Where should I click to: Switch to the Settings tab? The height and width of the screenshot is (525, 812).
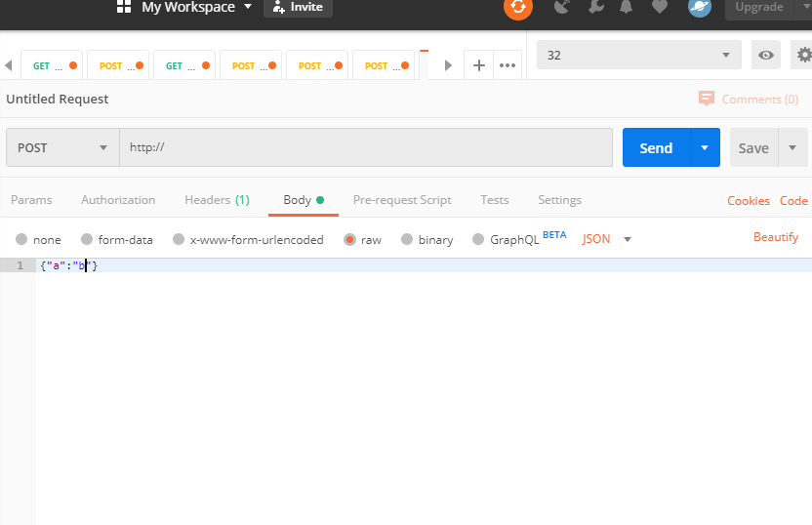(x=560, y=200)
